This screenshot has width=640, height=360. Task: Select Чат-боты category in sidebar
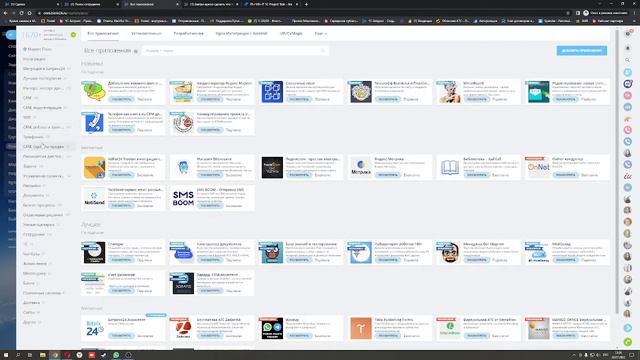point(31,254)
